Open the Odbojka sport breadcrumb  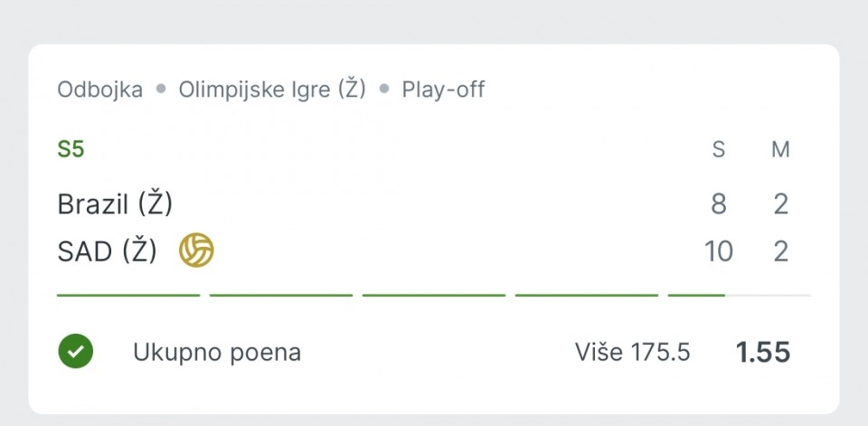[99, 90]
